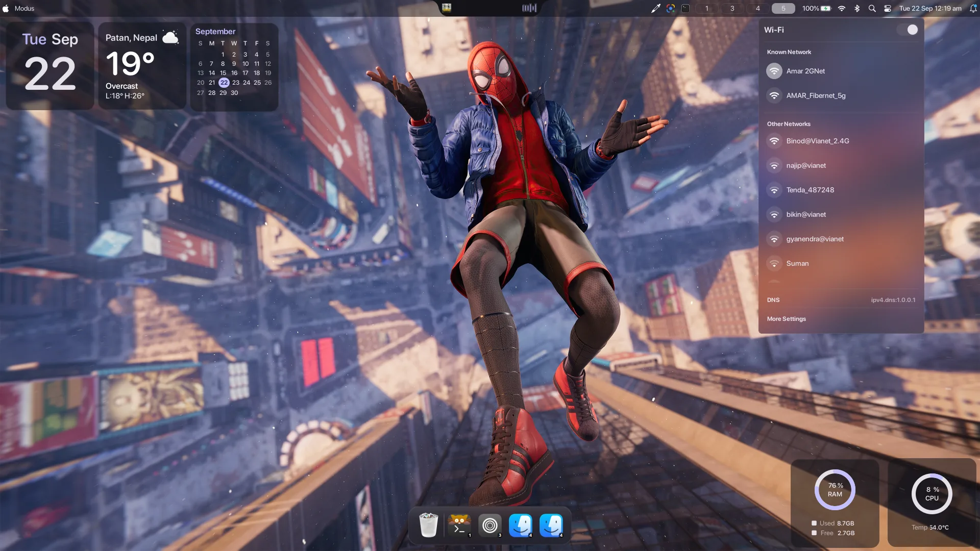Open Spotlight search magnifier icon
This screenshot has height=551, width=980.
(872, 8)
